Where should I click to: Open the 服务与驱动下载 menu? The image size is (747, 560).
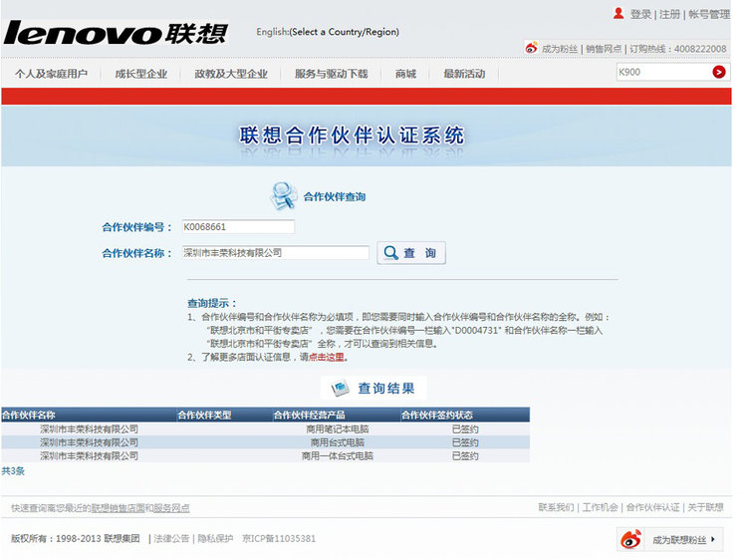pyautogui.click(x=331, y=74)
